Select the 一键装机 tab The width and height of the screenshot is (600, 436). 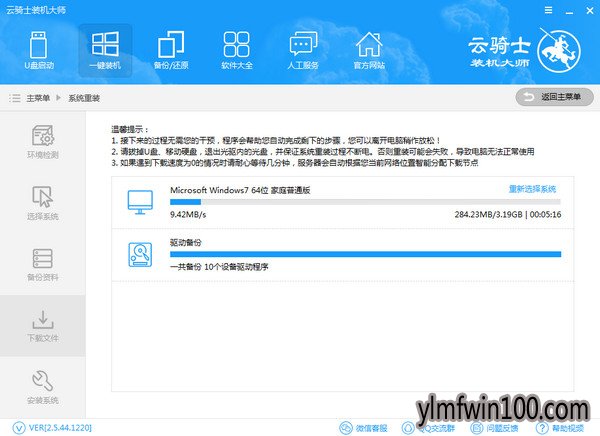[105, 51]
